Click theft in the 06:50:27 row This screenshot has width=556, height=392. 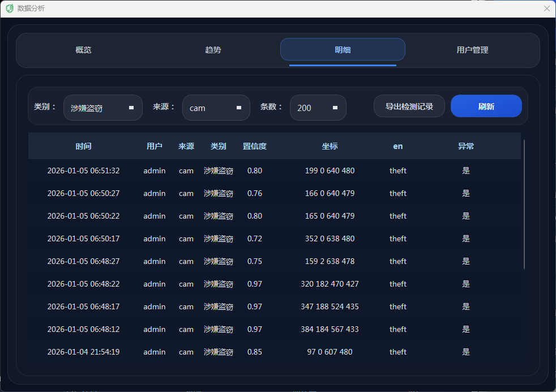(x=398, y=193)
